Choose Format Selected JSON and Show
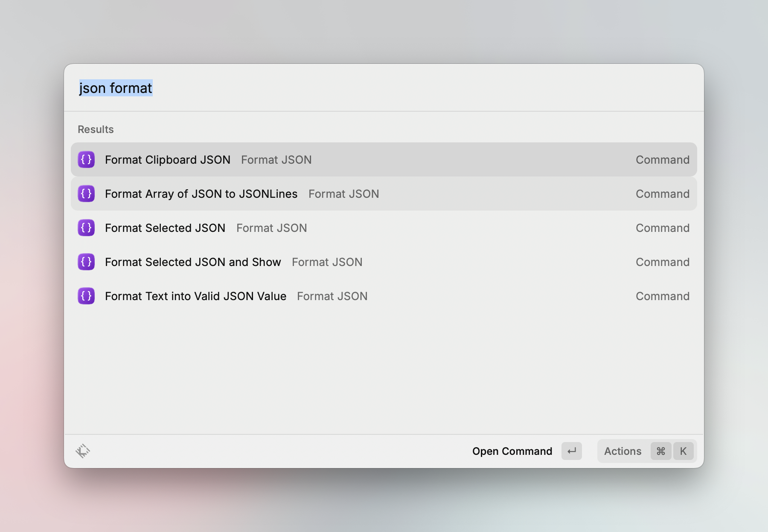 pyautogui.click(x=193, y=262)
